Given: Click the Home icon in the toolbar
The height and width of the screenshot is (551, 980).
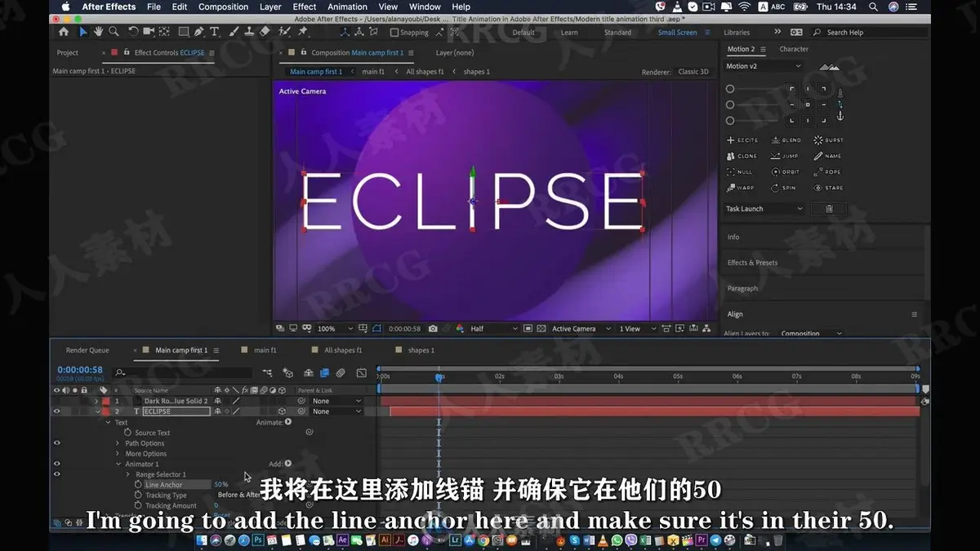Looking at the screenshot, I should click(64, 32).
